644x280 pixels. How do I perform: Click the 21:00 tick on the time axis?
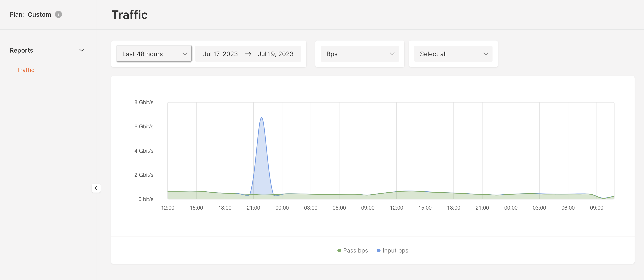coord(253,208)
